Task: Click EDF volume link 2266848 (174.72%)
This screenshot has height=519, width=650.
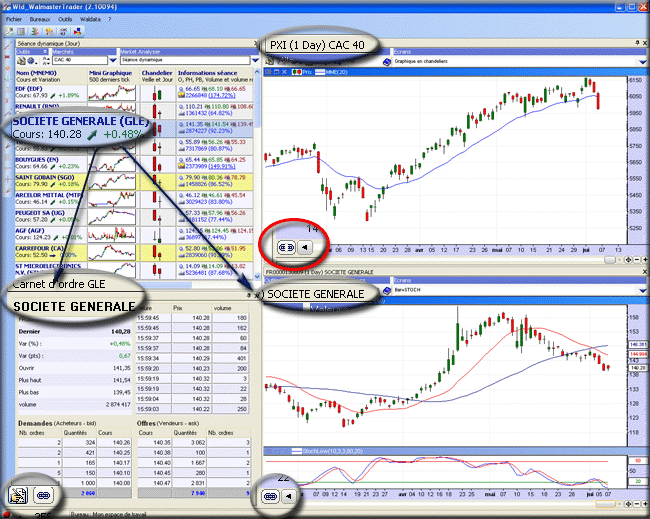Action: 210,96
